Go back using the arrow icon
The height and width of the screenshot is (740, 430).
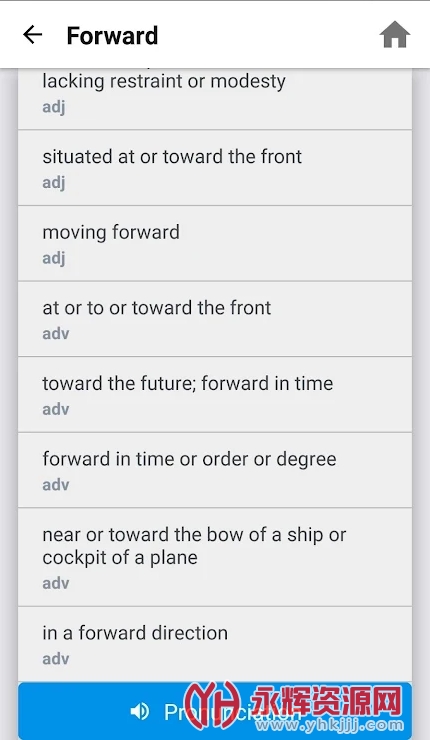(x=33, y=35)
